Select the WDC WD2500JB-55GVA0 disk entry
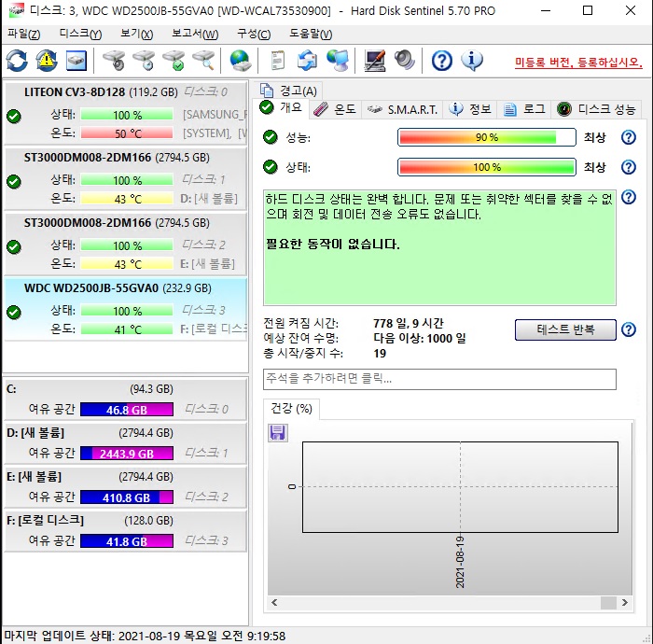 pyautogui.click(x=125, y=309)
